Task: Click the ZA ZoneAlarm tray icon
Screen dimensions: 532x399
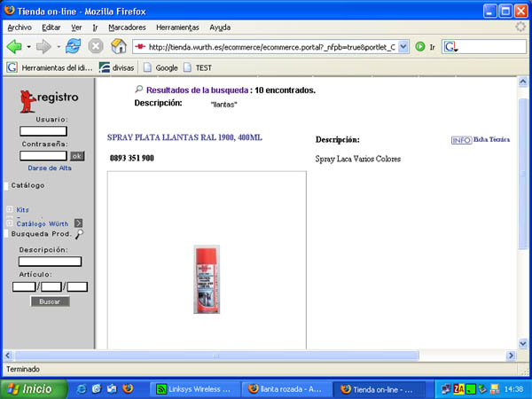Action: pos(458,389)
